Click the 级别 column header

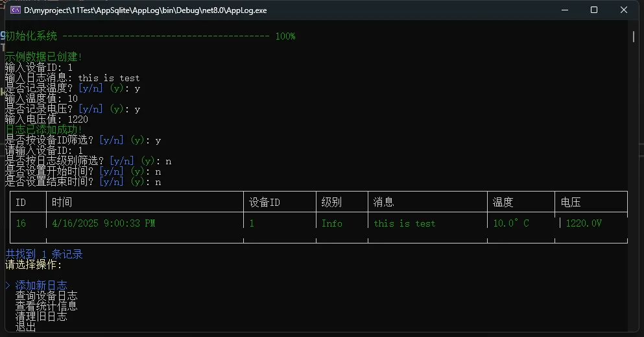(331, 202)
